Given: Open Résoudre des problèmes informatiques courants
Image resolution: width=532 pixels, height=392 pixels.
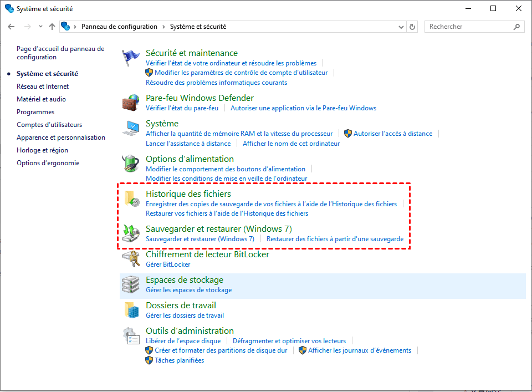Looking at the screenshot, I should (x=217, y=83).
